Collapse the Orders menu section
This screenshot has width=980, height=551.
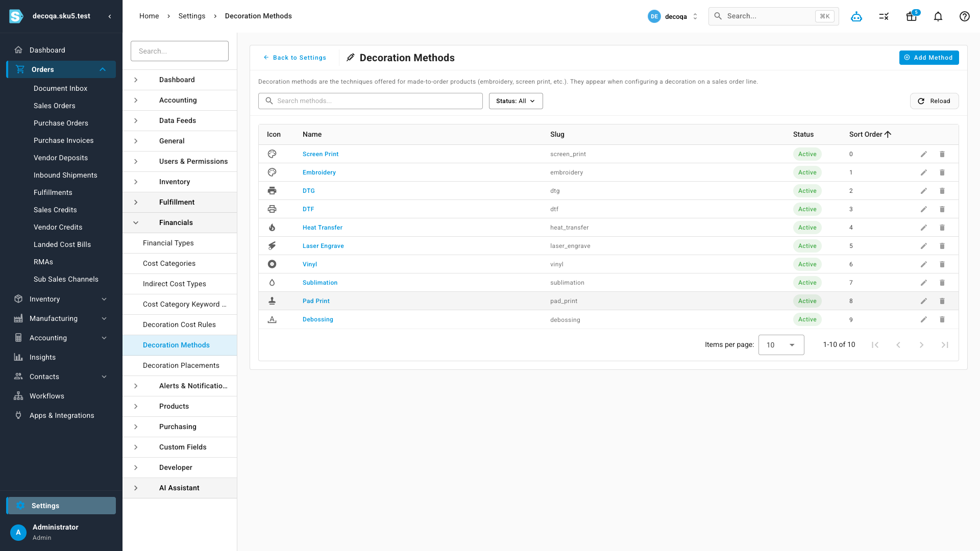click(103, 69)
